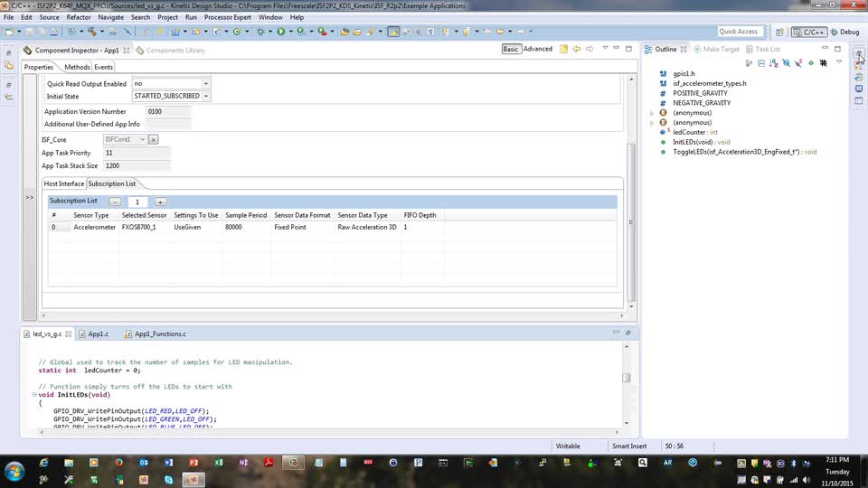This screenshot has height=488, width=868.
Task: Click the back arrow in Component Inspector
Action: tap(576, 49)
